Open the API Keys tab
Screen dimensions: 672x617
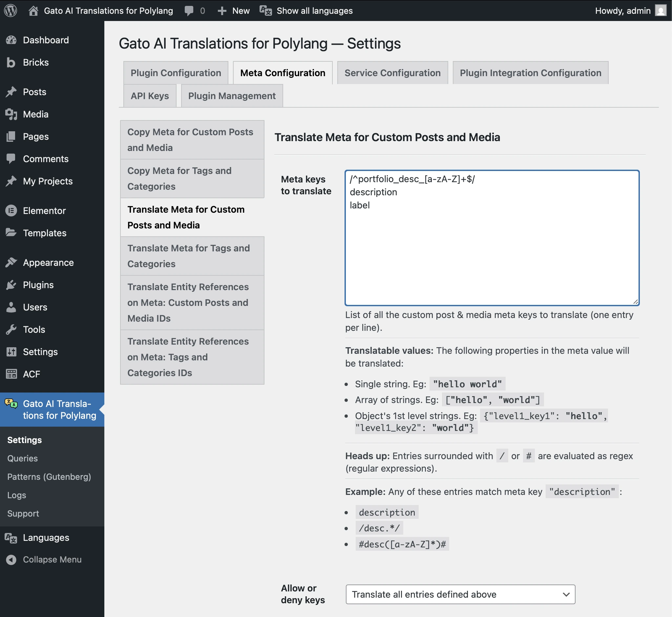(149, 96)
